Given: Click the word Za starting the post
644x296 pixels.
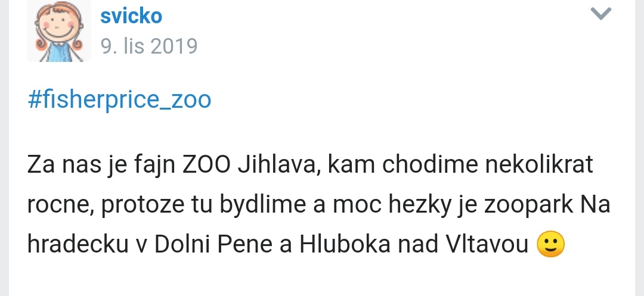Looking at the screenshot, I should (41, 165).
